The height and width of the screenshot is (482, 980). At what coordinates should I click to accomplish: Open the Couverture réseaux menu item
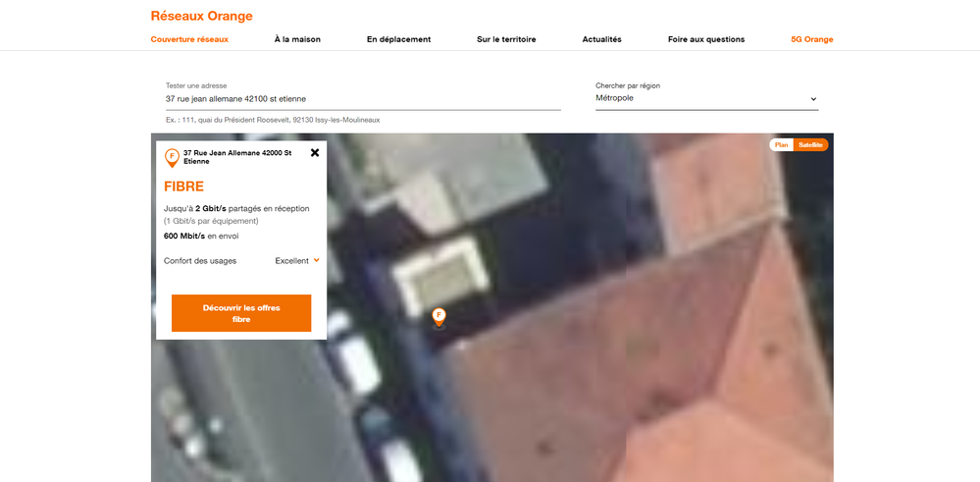click(x=189, y=39)
